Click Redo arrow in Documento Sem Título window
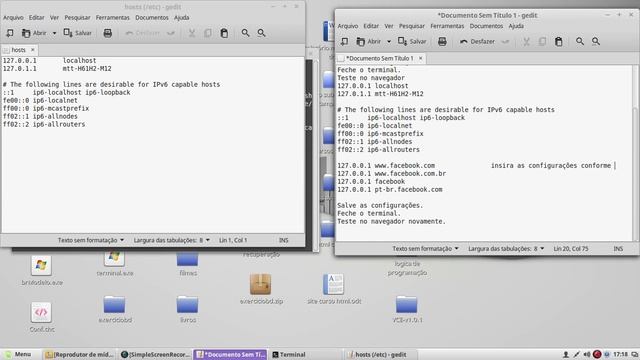Viewport: 640px width, 360px height. (505, 41)
